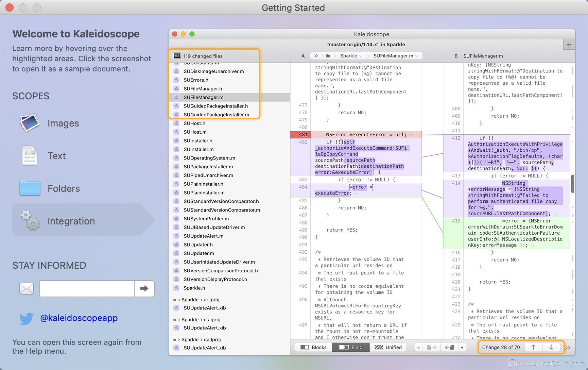Switch to Unified diff layout

388,347
